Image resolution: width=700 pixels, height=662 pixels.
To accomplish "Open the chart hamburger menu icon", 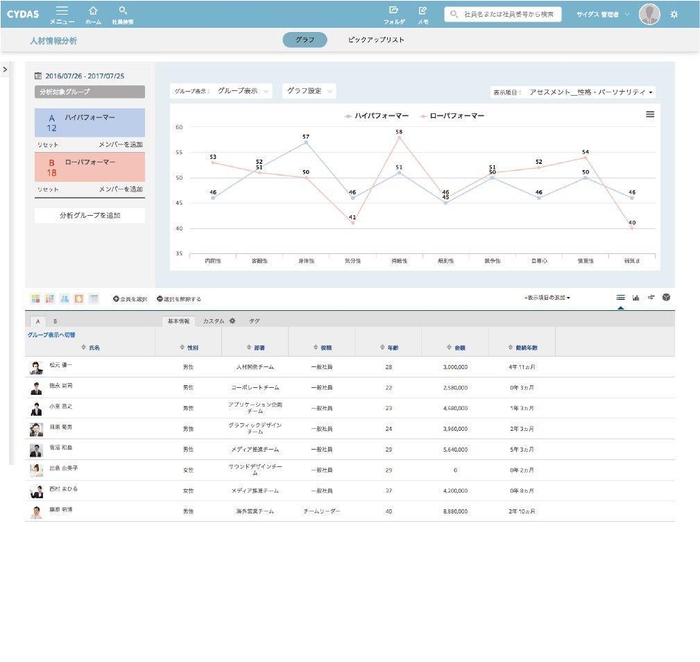I will point(650,115).
